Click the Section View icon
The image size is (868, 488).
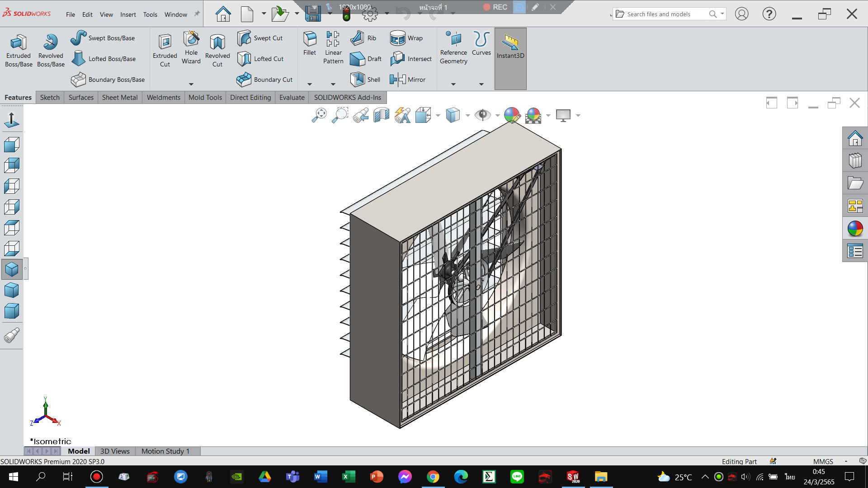pyautogui.click(x=382, y=115)
